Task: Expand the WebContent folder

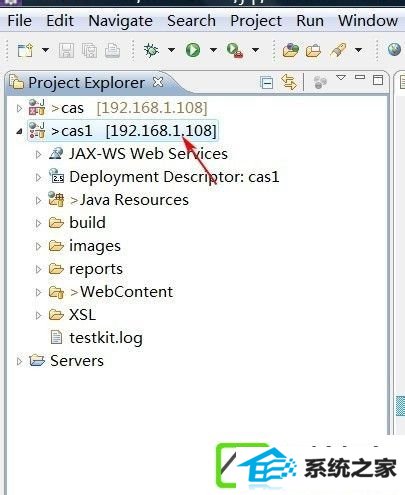Action: [x=38, y=292]
